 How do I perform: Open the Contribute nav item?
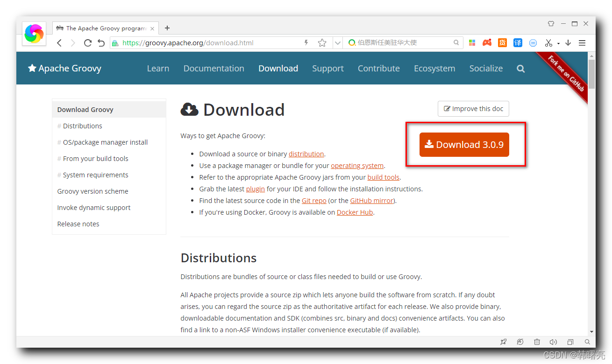pyautogui.click(x=379, y=68)
